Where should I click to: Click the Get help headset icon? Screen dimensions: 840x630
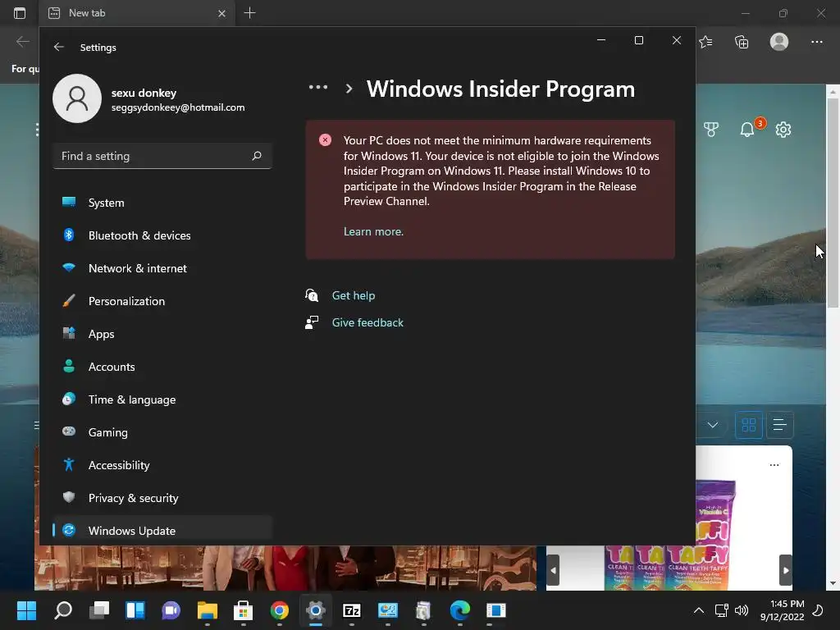point(312,295)
